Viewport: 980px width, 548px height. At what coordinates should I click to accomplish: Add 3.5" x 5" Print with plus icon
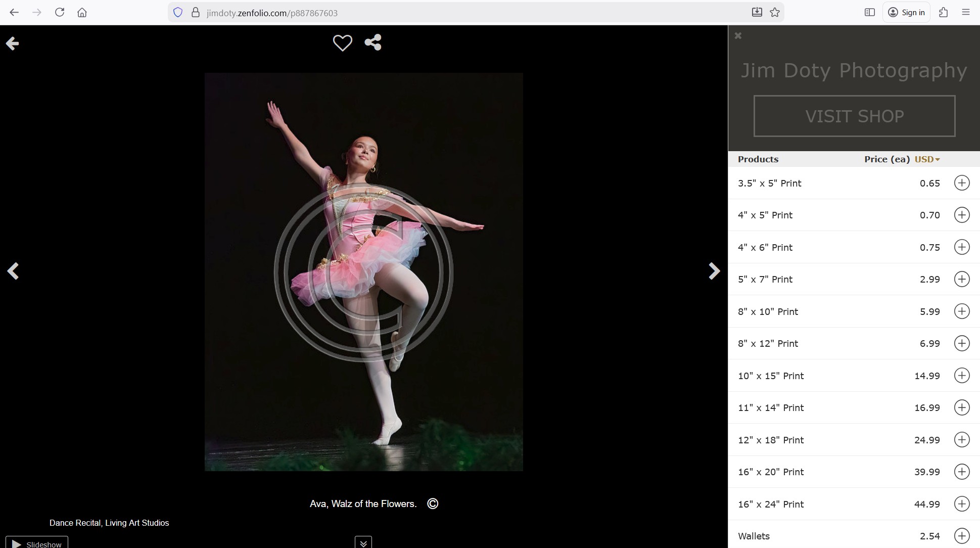(961, 183)
